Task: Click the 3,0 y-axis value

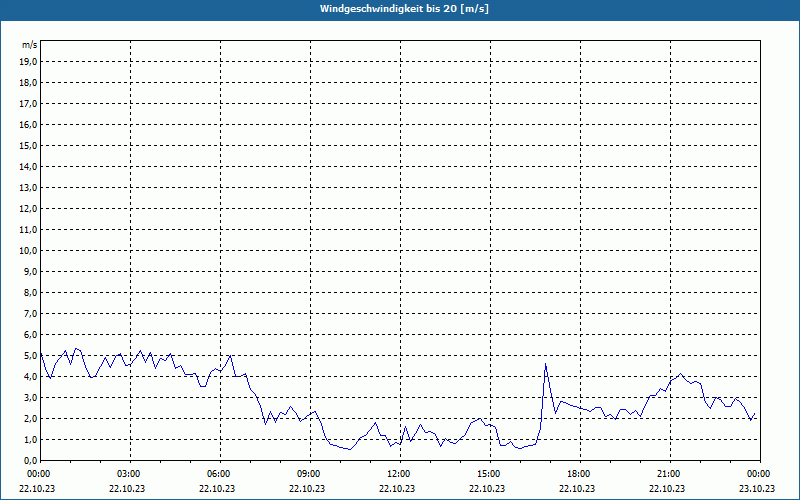Action: coord(31,397)
